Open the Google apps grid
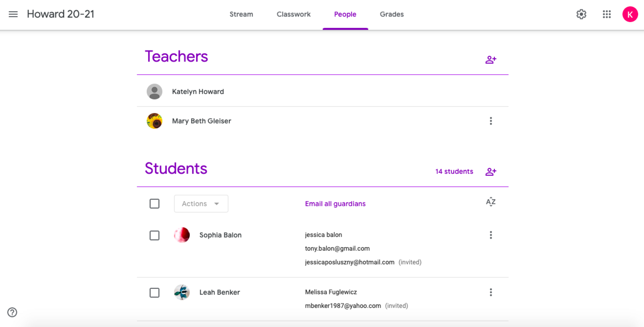 pos(607,14)
